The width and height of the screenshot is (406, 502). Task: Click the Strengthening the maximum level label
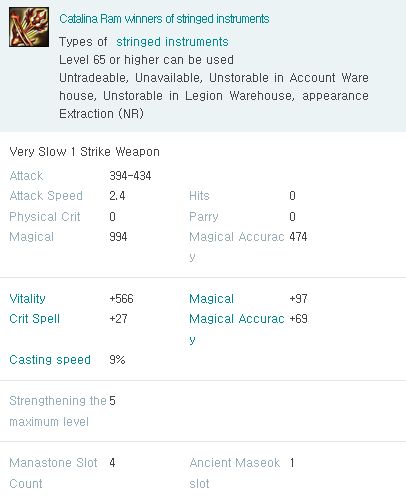pyautogui.click(x=58, y=411)
